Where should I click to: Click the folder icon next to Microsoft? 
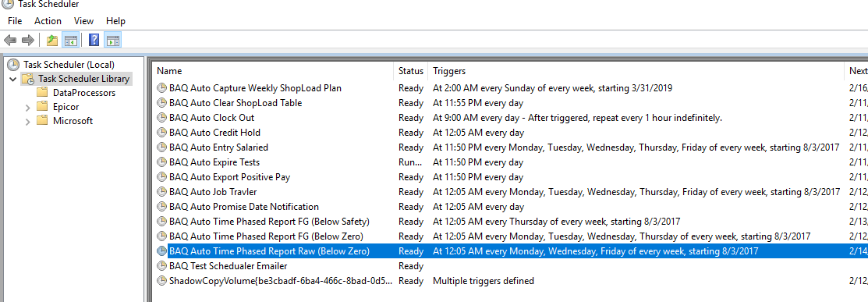pyautogui.click(x=42, y=121)
